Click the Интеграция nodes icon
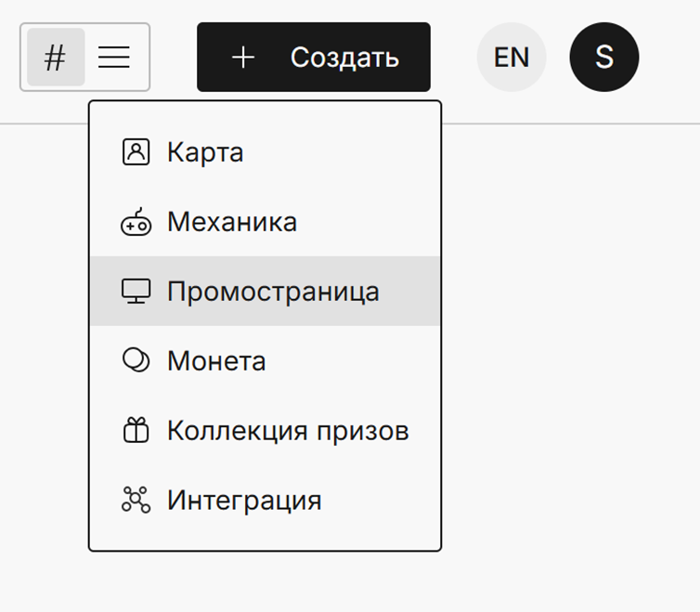 tap(136, 500)
